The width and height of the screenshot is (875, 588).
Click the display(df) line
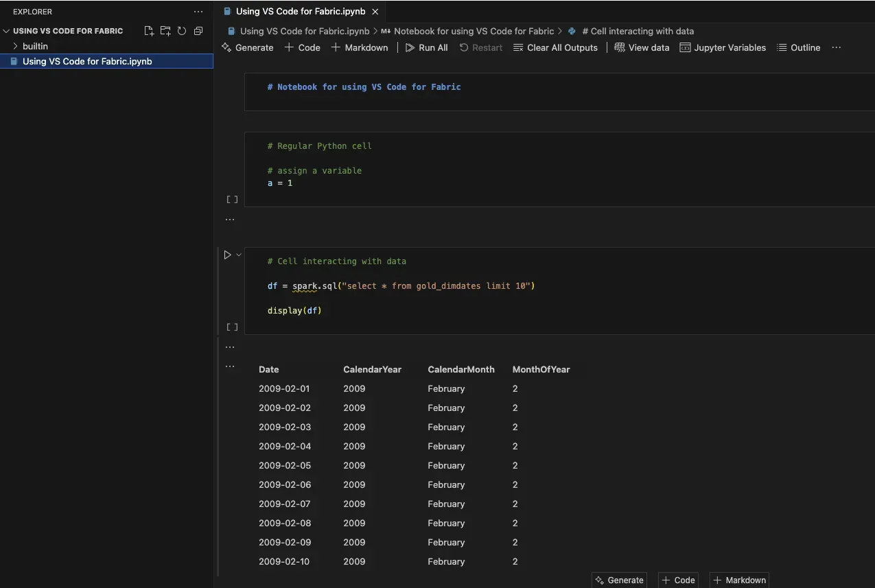tap(294, 311)
